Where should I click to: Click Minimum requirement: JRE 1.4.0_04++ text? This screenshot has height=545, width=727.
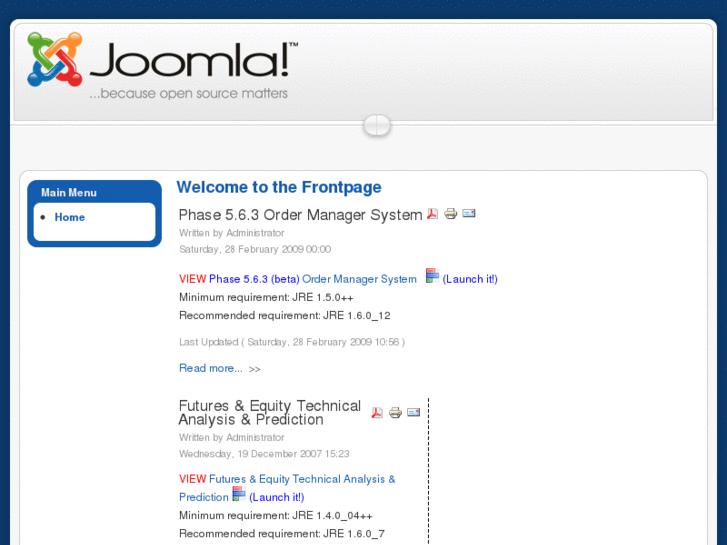click(276, 516)
